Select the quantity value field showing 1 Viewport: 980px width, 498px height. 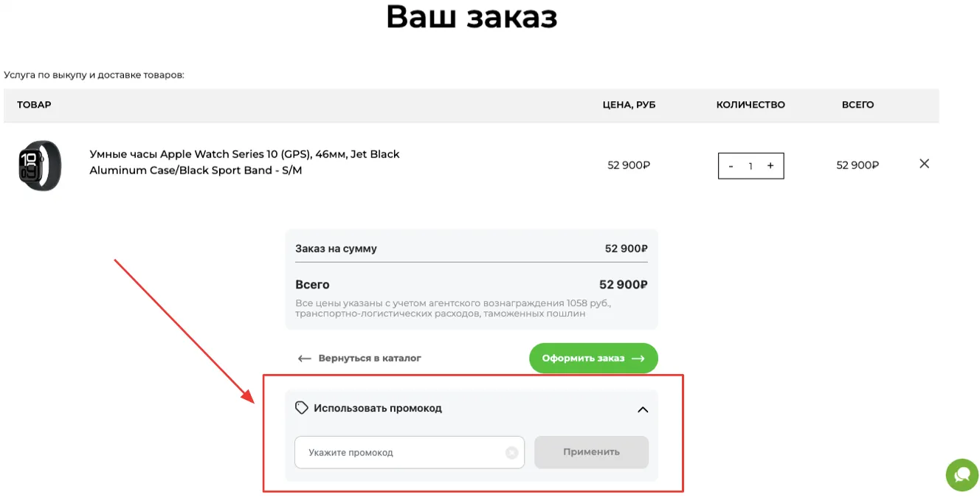[750, 166]
